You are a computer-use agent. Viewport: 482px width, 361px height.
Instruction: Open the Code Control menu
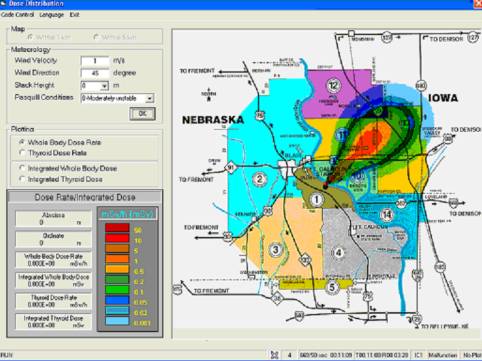tap(17, 15)
